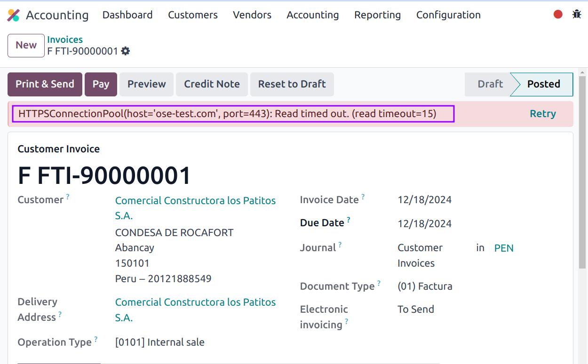Viewport: 588px width, 364px height.
Task: Select the Draft status stage
Action: (x=490, y=84)
